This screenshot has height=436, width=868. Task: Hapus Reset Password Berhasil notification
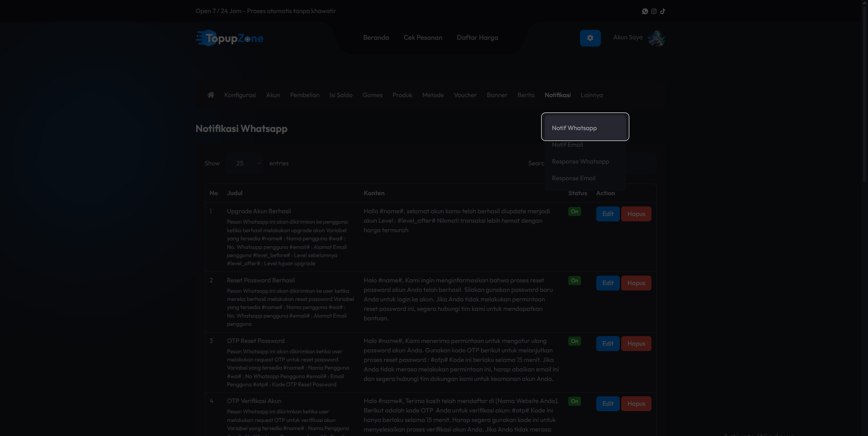[636, 283]
